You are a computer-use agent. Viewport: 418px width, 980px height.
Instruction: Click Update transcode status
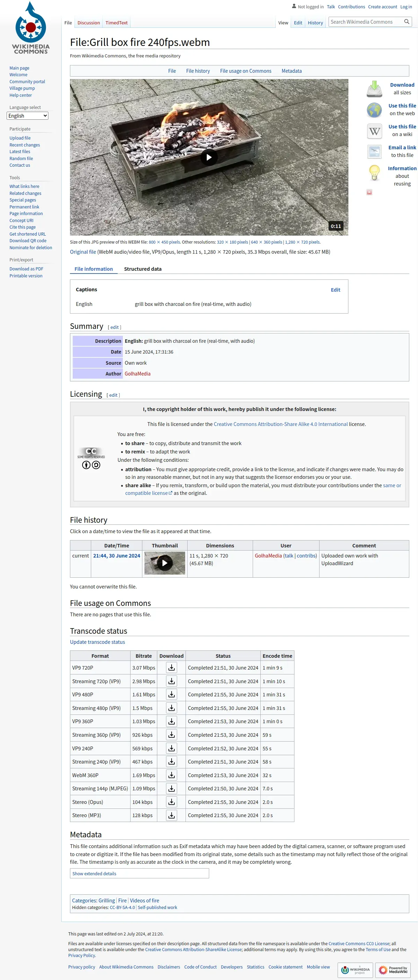[x=97, y=642]
